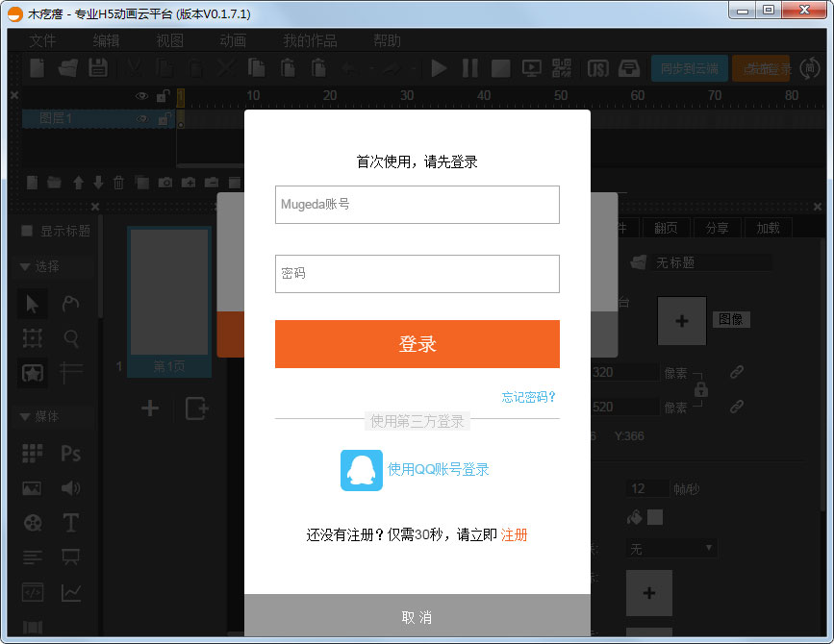Collapse the 选择 tools section
This screenshot has height=644, width=834.
[x=24, y=266]
